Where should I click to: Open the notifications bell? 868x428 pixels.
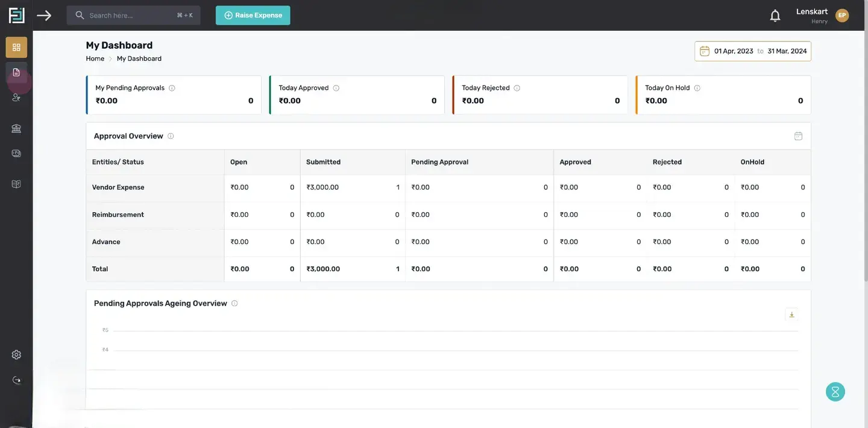click(775, 16)
